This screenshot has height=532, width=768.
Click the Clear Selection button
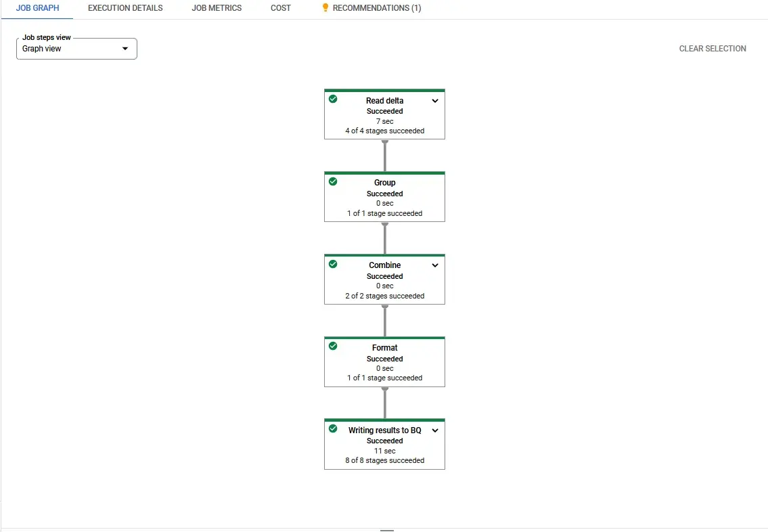point(712,49)
